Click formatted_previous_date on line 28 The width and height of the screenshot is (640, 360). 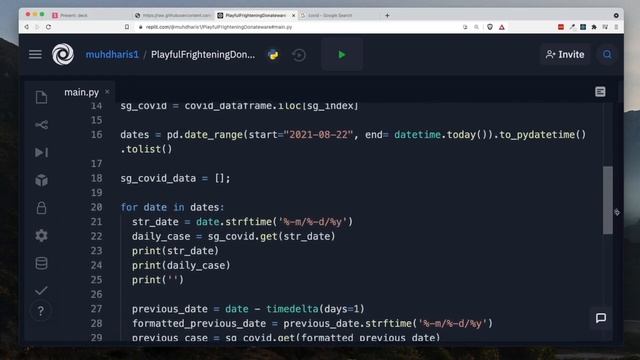pyautogui.click(x=199, y=324)
